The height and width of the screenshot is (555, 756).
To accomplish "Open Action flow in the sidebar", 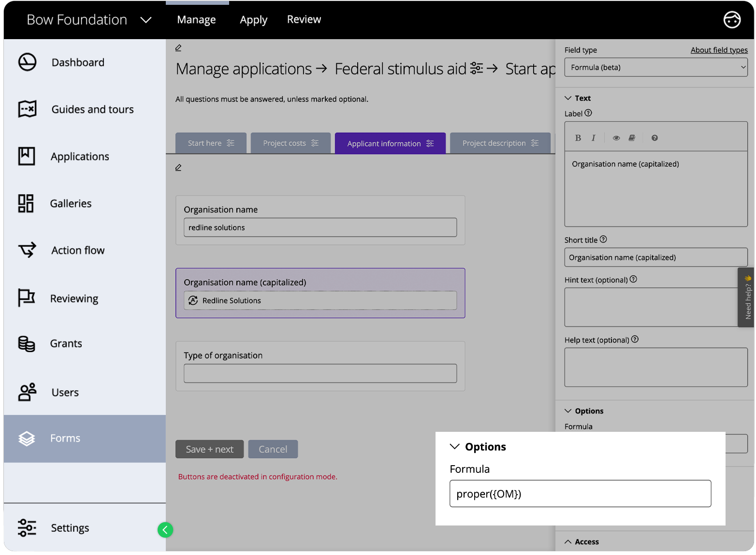I will [x=77, y=250].
